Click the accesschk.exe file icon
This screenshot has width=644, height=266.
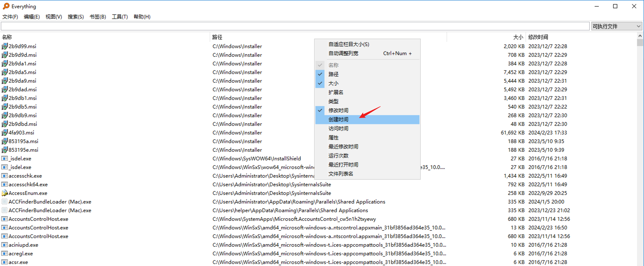[x=5, y=176]
